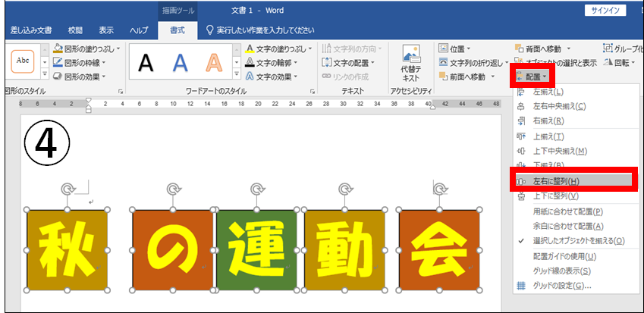The height and width of the screenshot is (313, 644).
Task: Open グリッドの設定(G)... settings
Action: coord(562,286)
